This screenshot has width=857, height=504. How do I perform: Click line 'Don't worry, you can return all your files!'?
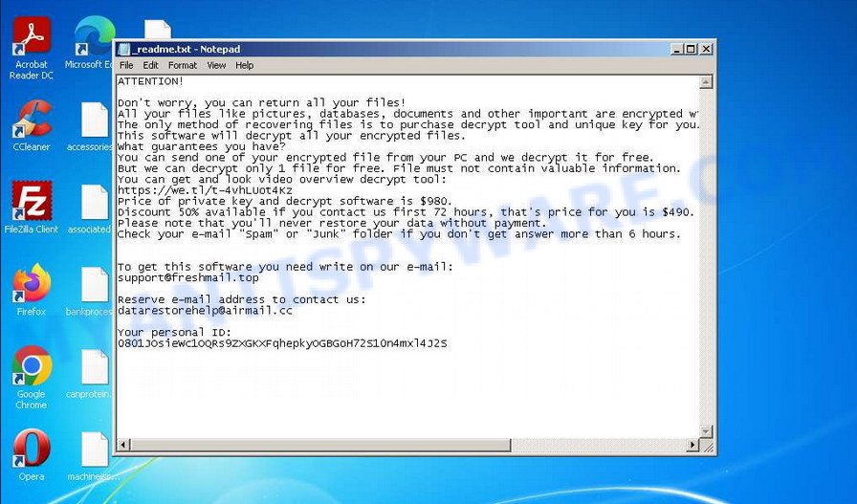262,102
